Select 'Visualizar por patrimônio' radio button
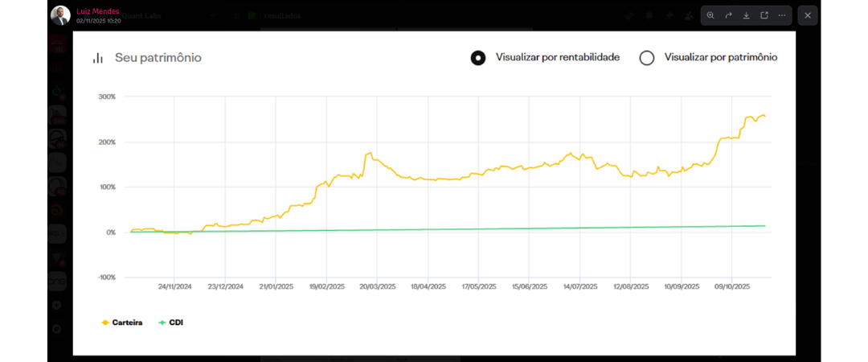This screenshot has width=868, height=362. 647,58
